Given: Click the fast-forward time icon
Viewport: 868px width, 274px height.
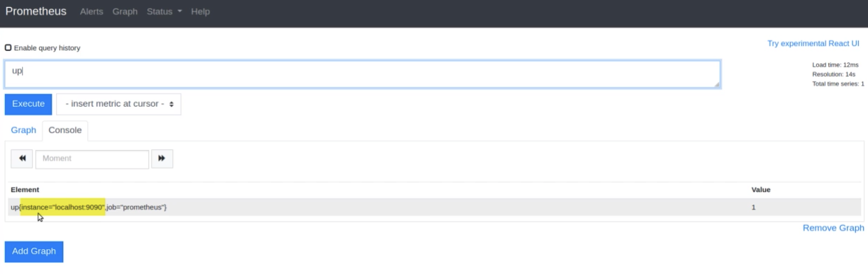Looking at the screenshot, I should (x=162, y=159).
